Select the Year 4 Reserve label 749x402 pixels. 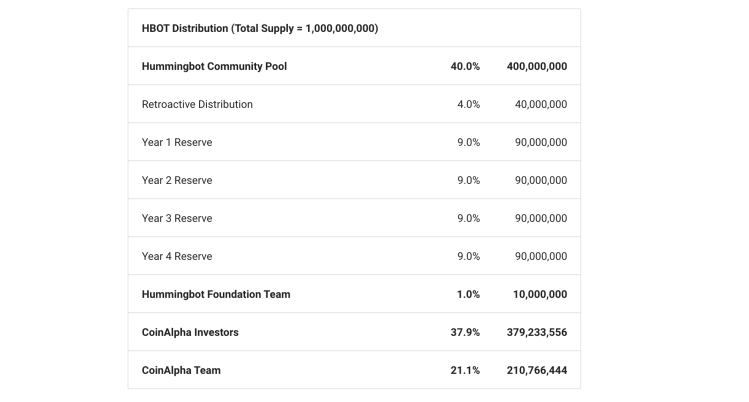(177, 256)
